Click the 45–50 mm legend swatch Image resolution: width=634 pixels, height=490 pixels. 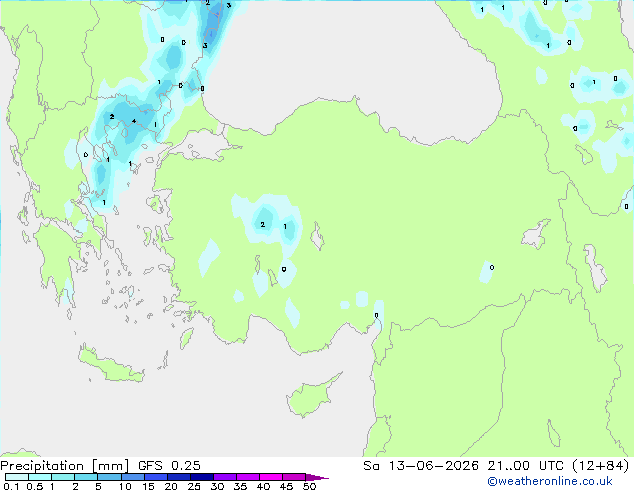294,477
